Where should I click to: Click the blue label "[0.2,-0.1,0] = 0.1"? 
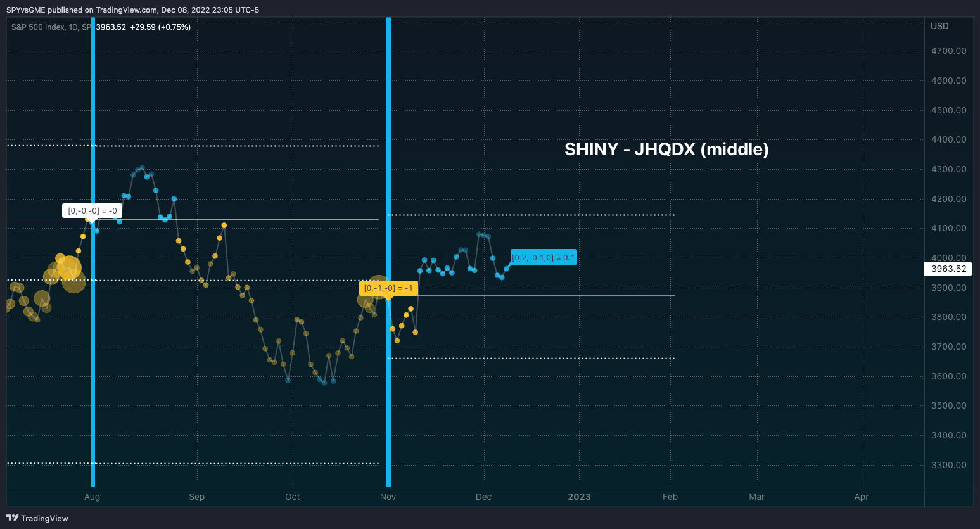544,258
